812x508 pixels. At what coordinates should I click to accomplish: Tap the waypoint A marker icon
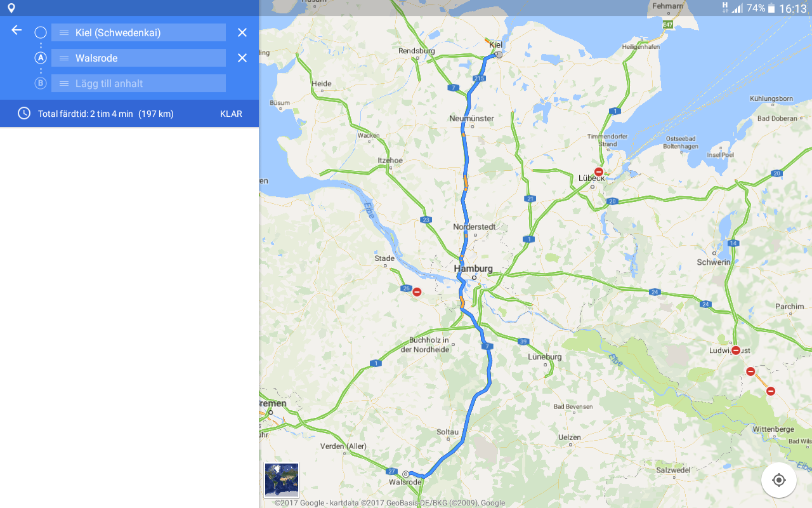(41, 58)
